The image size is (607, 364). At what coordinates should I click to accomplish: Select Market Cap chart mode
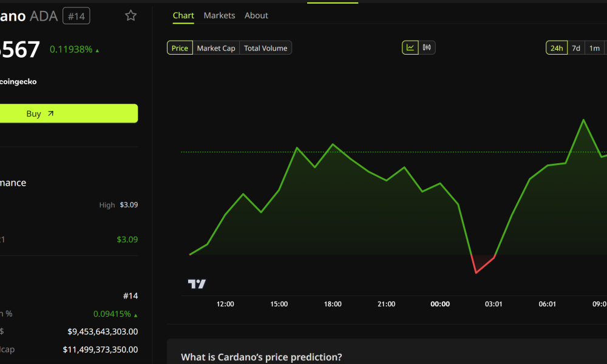pos(216,48)
